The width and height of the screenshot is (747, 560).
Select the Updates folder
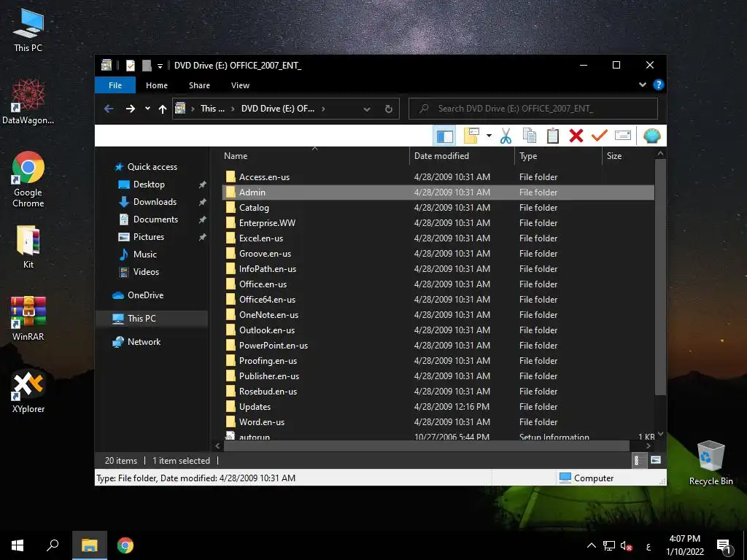(438, 407)
